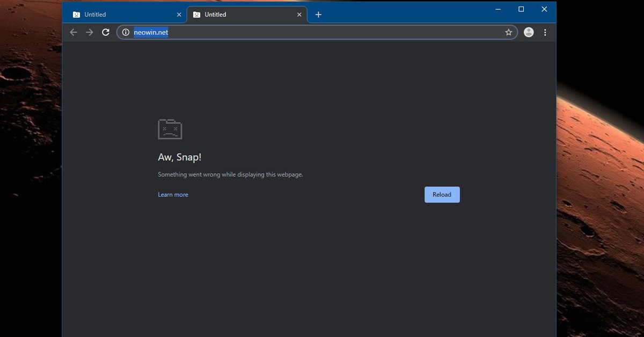This screenshot has height=337, width=644.
Task: Click the browser forward arrow
Action: pos(90,32)
